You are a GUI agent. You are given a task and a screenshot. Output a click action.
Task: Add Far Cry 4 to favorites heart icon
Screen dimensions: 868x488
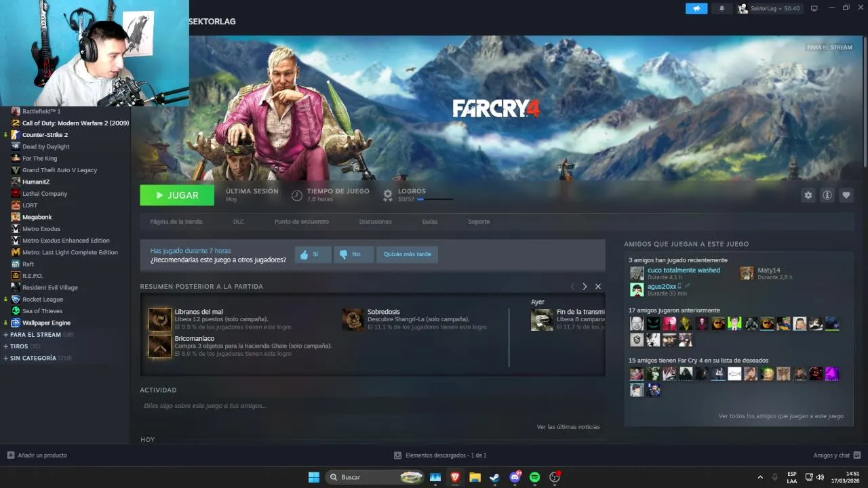pyautogui.click(x=846, y=195)
